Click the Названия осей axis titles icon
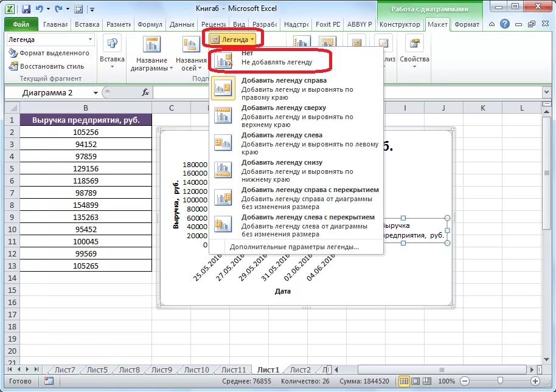The image size is (556, 392). [x=191, y=45]
